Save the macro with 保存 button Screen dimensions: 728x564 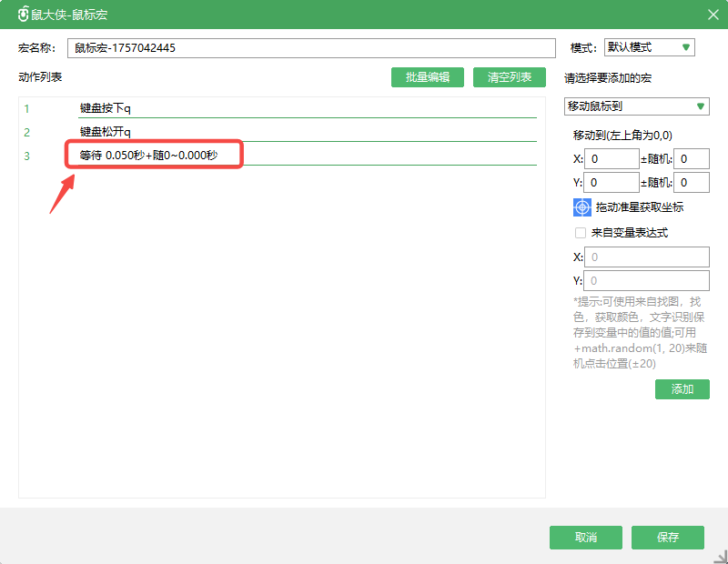click(667, 538)
